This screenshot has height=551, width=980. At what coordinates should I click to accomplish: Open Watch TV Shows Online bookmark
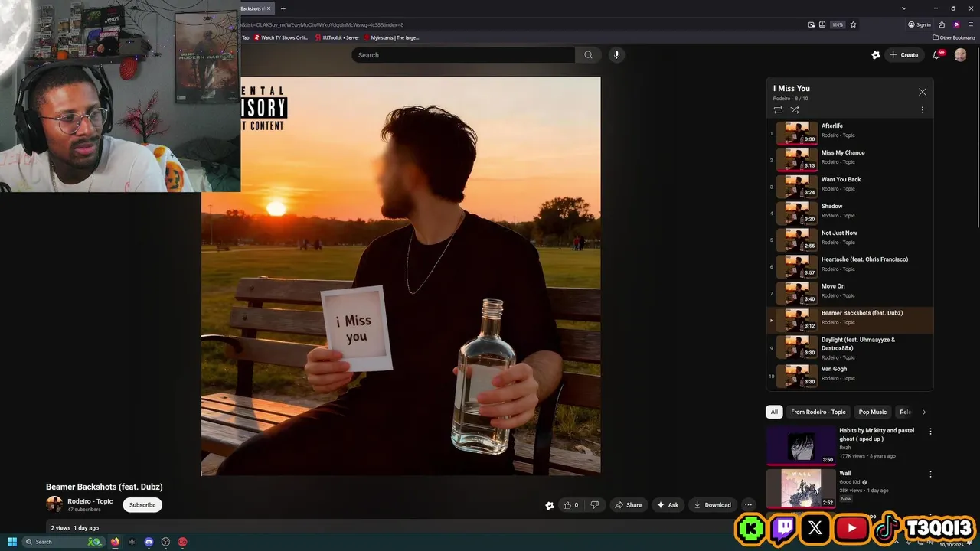[x=280, y=37]
